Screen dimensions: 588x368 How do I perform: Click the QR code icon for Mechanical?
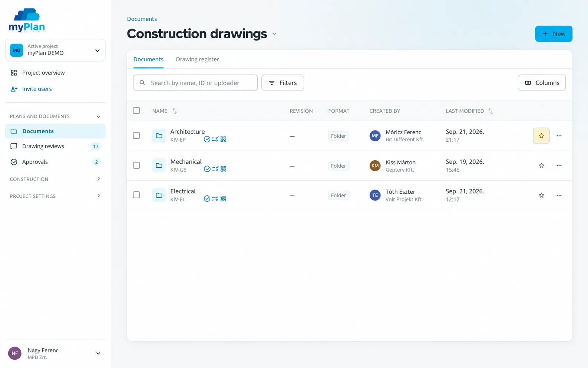coord(223,169)
